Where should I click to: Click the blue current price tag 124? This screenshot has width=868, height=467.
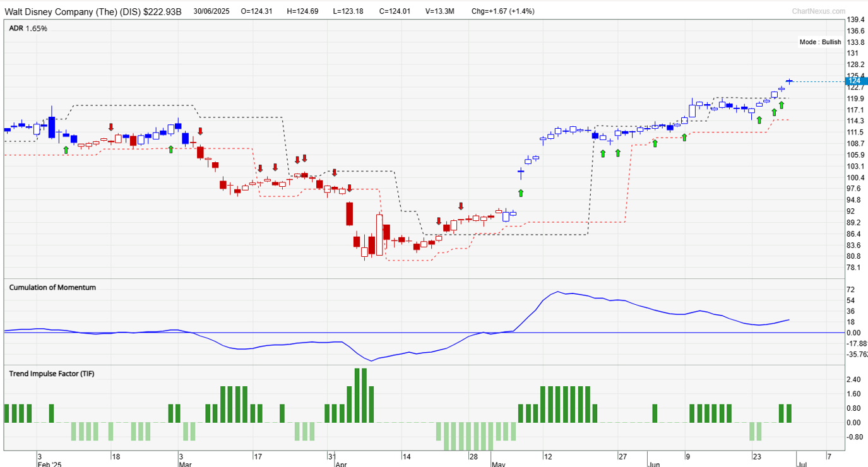pos(857,81)
